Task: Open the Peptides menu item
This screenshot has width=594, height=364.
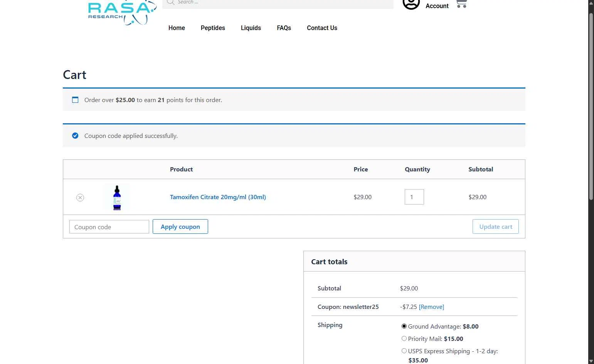Action: [213, 28]
